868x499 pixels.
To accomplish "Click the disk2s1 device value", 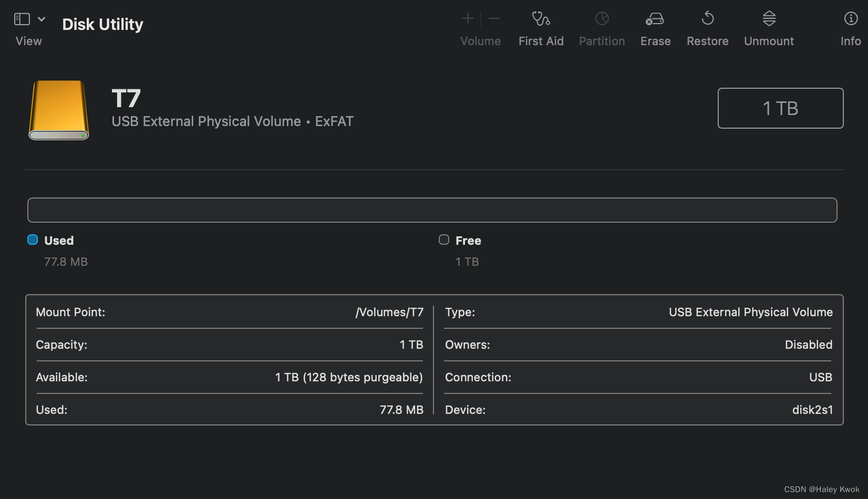I will 812,410.
